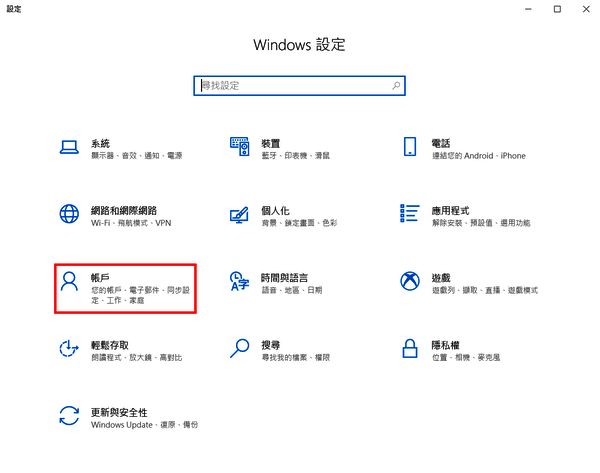This screenshot has width=600, height=473.
Task: Click the '藍牙、印表機、滑鼠' description
Action: point(295,156)
